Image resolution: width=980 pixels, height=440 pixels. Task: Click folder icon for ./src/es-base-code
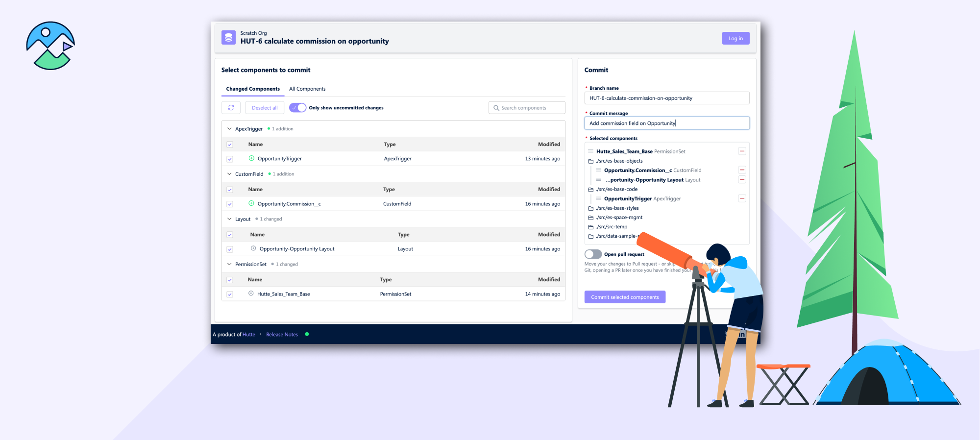(590, 190)
